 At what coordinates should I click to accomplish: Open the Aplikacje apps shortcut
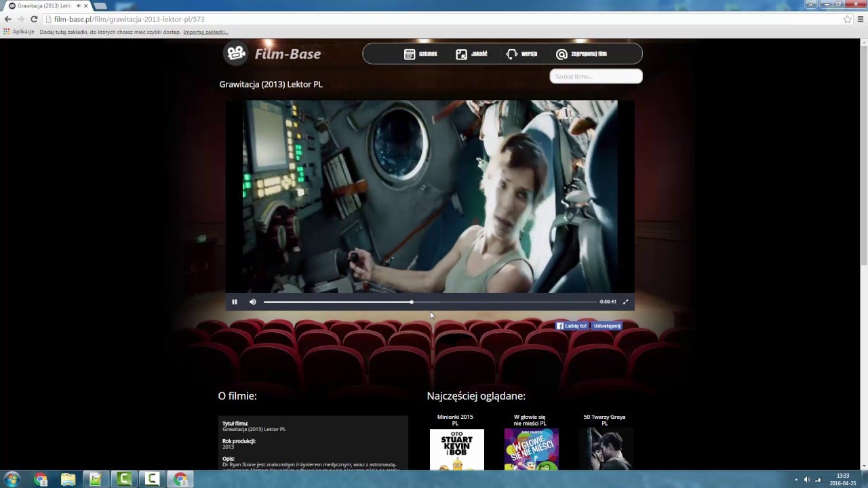click(x=19, y=32)
